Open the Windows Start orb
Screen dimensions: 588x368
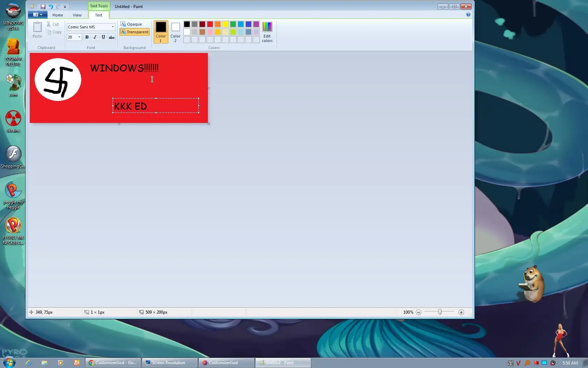click(x=9, y=362)
